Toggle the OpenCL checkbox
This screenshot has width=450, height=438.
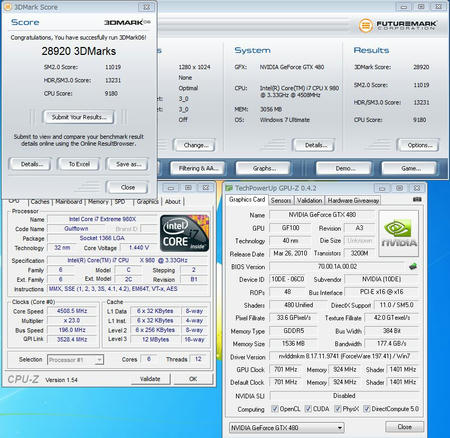click(x=275, y=409)
